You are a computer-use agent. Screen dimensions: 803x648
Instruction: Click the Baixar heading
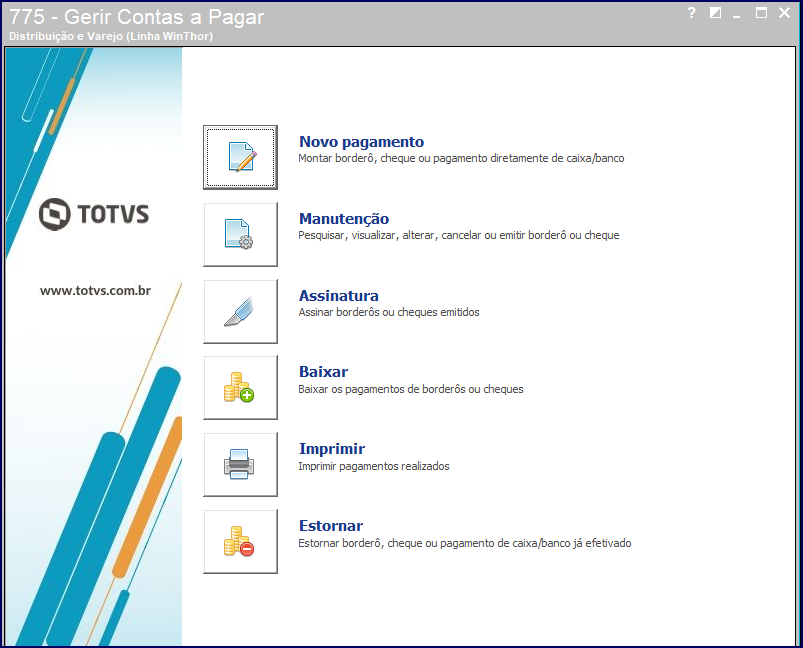[324, 372]
